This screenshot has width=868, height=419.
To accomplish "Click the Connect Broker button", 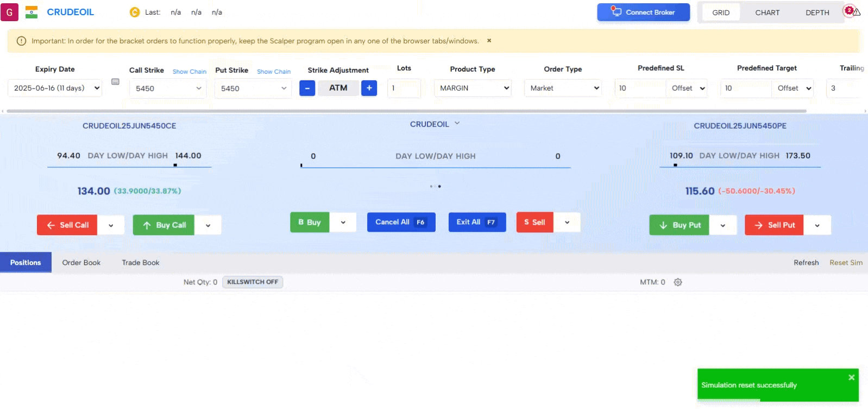I will click(643, 12).
